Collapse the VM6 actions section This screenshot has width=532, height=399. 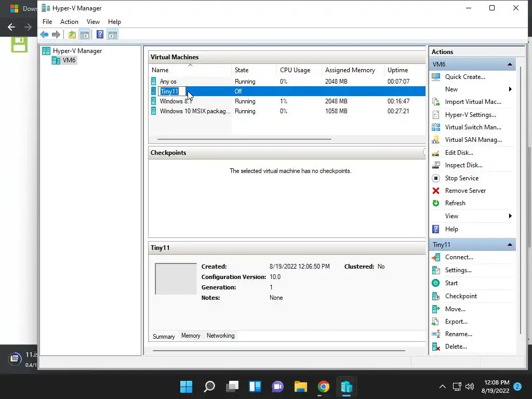[x=510, y=64]
